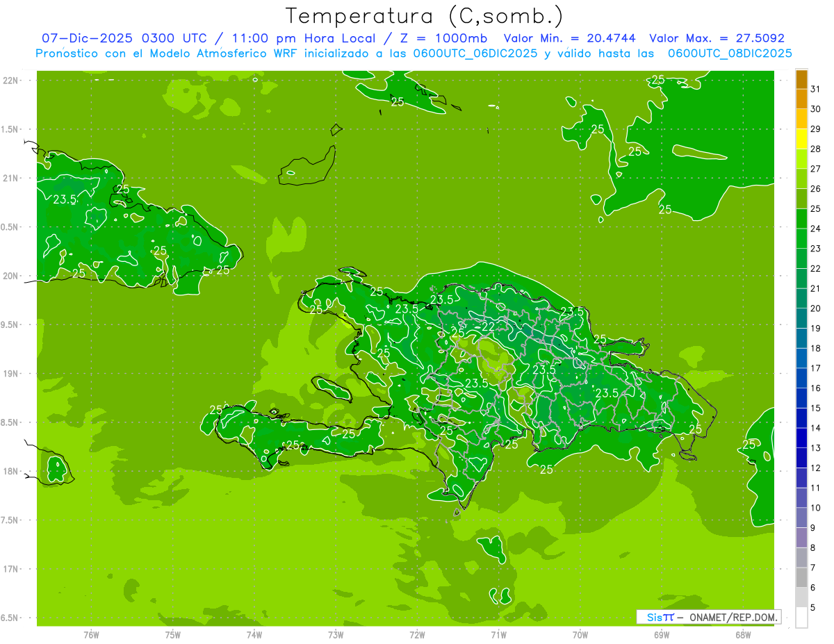The height and width of the screenshot is (644, 834).
Task: Click the date text '07-Dic-2025 0300 UTC'
Action: click(x=130, y=38)
